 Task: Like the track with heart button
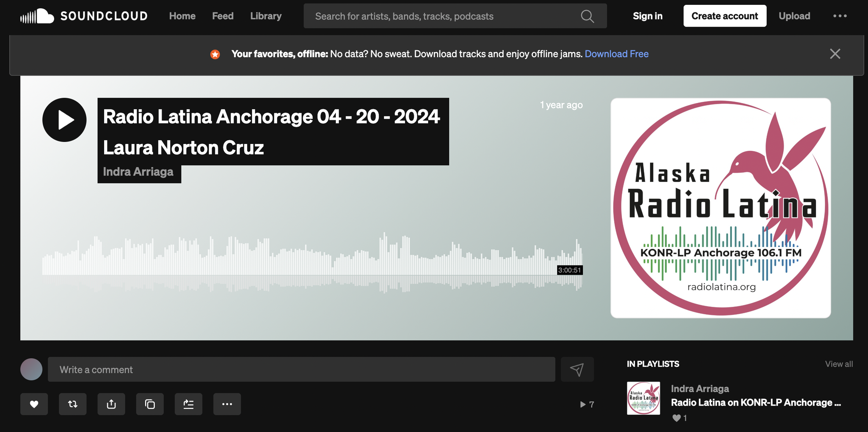point(34,404)
